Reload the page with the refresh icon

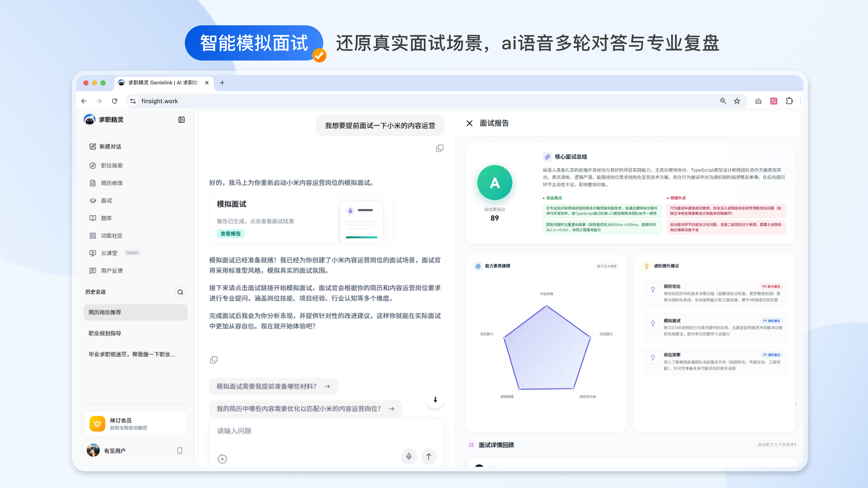[x=115, y=101]
